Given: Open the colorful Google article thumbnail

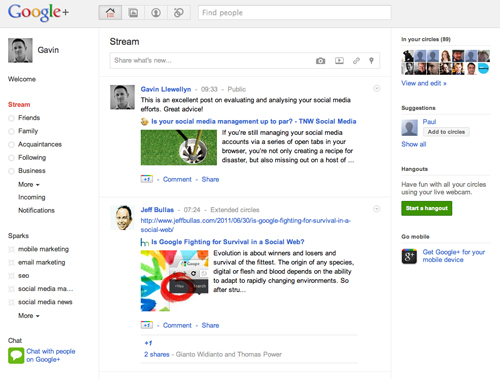Looking at the screenshot, I should point(175,281).
